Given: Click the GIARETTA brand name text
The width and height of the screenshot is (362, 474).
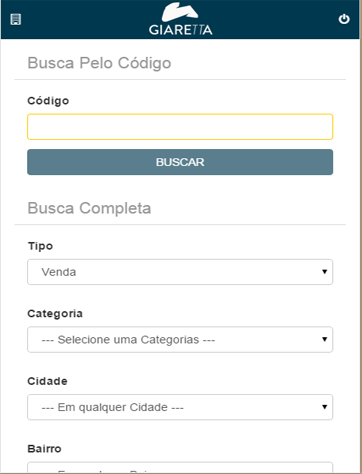Looking at the screenshot, I should [180, 30].
